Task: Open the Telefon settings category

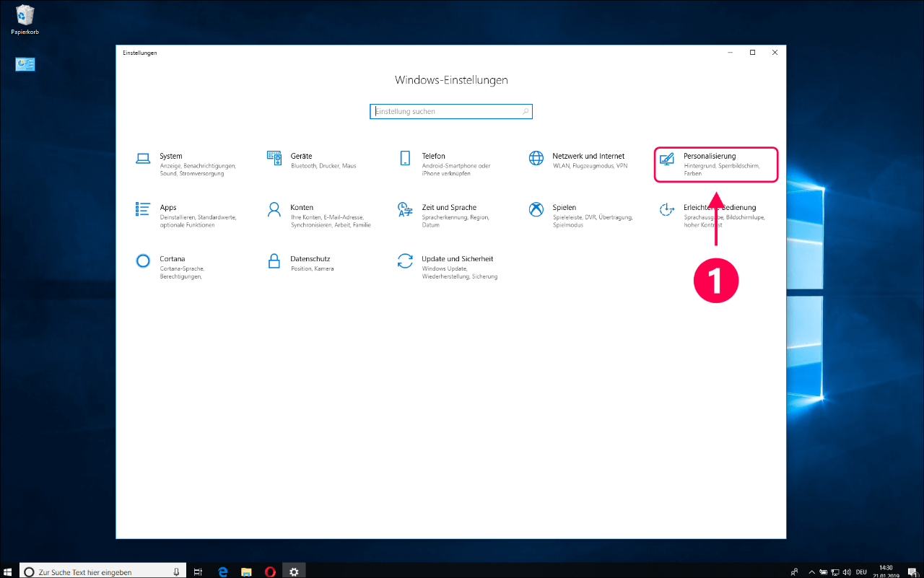Action: (x=445, y=165)
